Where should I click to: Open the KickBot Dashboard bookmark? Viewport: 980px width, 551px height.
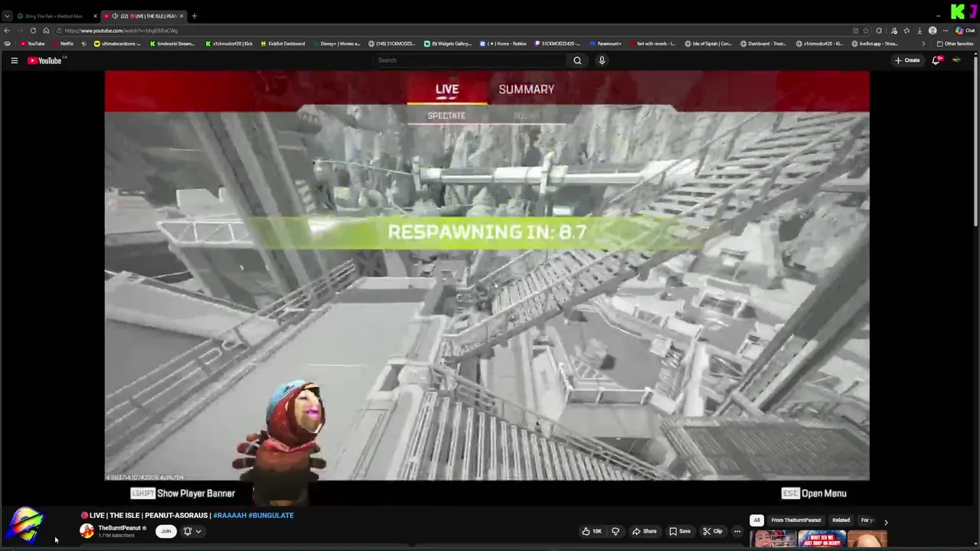(283, 44)
